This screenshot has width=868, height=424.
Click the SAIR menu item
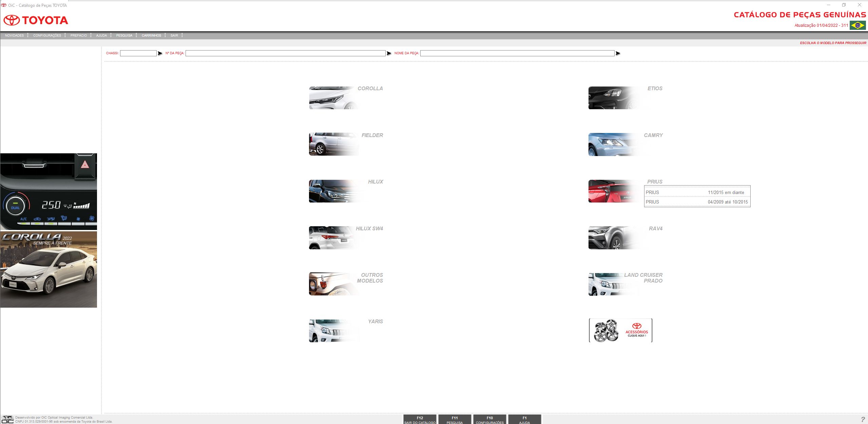[x=174, y=36]
